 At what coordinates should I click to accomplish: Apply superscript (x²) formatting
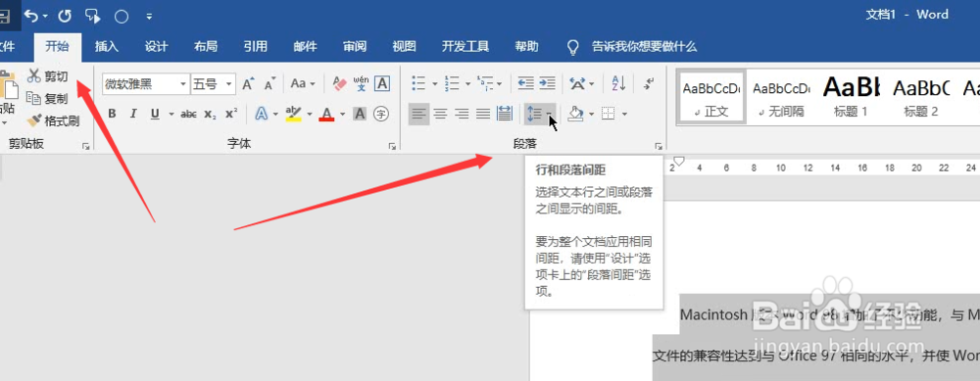point(231,114)
